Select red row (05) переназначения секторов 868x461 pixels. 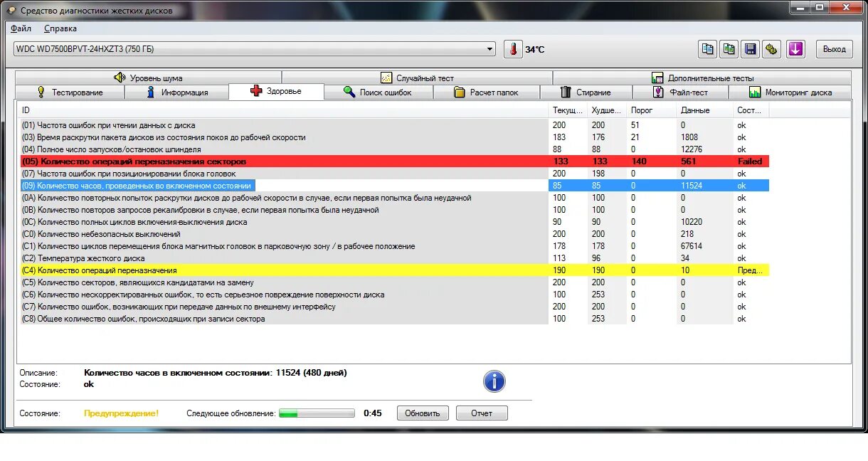[394, 161]
